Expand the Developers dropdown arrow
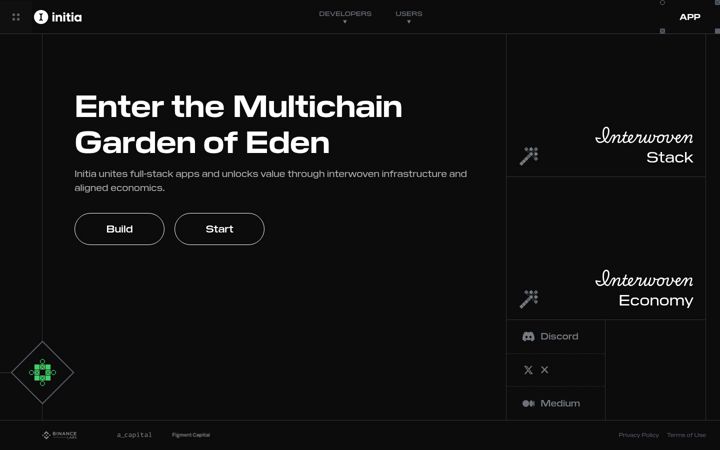 coord(345,22)
